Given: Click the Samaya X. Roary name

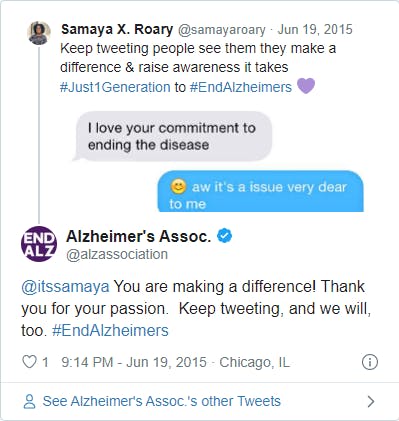Looking at the screenshot, I should [x=117, y=29].
